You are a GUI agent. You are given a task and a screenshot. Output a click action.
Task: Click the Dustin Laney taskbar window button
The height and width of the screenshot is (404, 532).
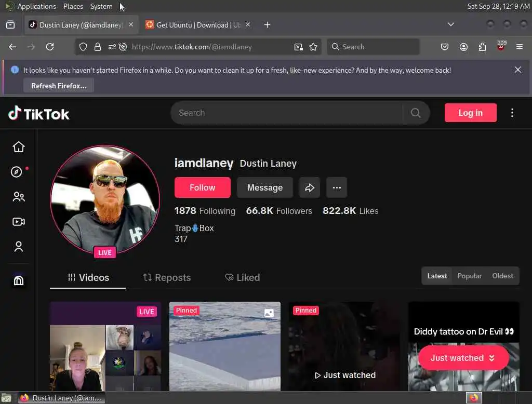click(x=61, y=398)
